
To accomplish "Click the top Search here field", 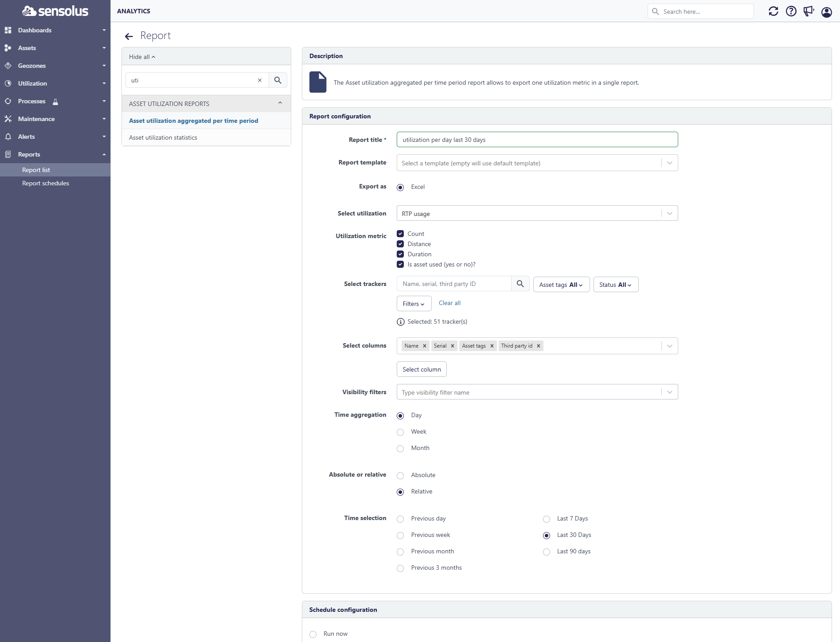I will (701, 12).
